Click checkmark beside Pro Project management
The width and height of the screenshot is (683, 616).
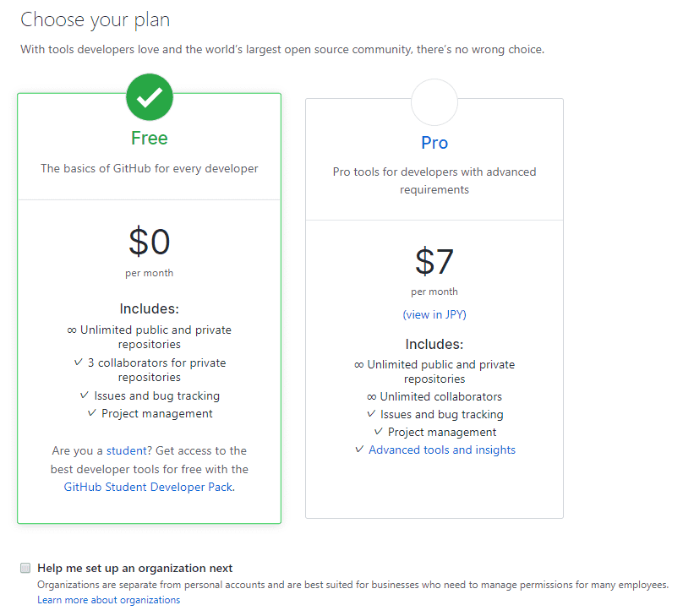pos(379,432)
